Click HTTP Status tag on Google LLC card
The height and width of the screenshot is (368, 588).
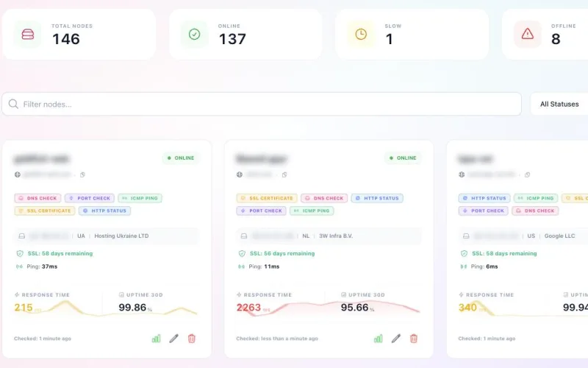tap(484, 198)
